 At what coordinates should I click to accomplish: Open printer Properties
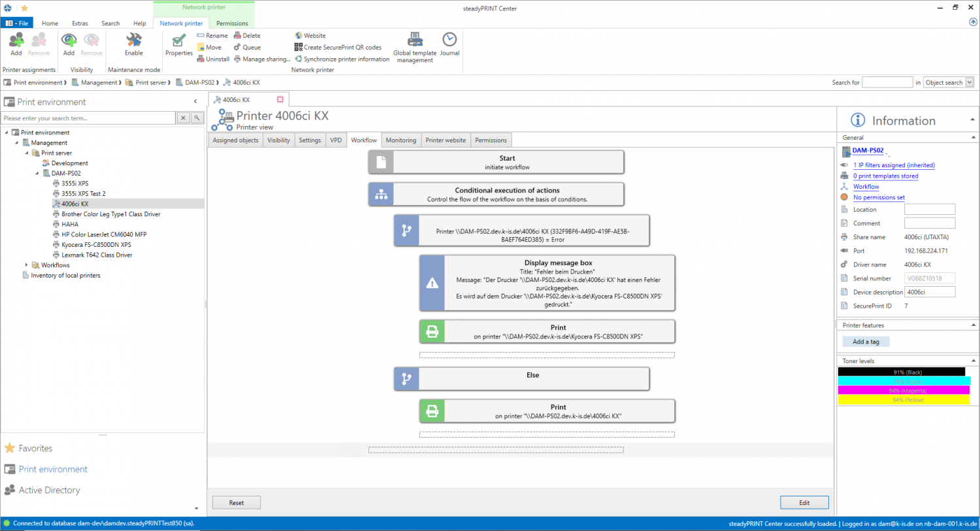tap(178, 46)
